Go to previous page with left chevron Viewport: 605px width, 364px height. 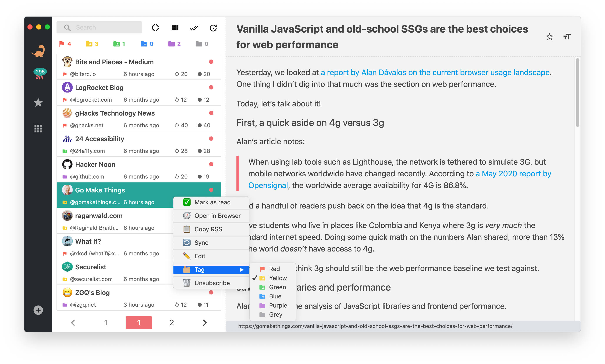(73, 323)
